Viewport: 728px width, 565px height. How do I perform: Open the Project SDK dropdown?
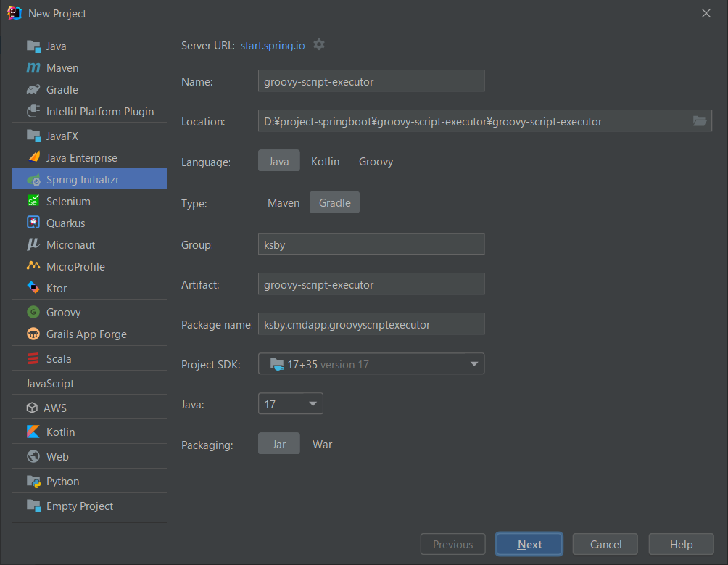coord(371,364)
